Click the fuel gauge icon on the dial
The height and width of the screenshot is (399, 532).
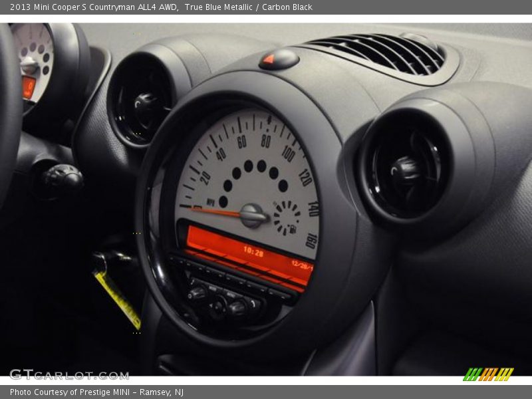292,228
